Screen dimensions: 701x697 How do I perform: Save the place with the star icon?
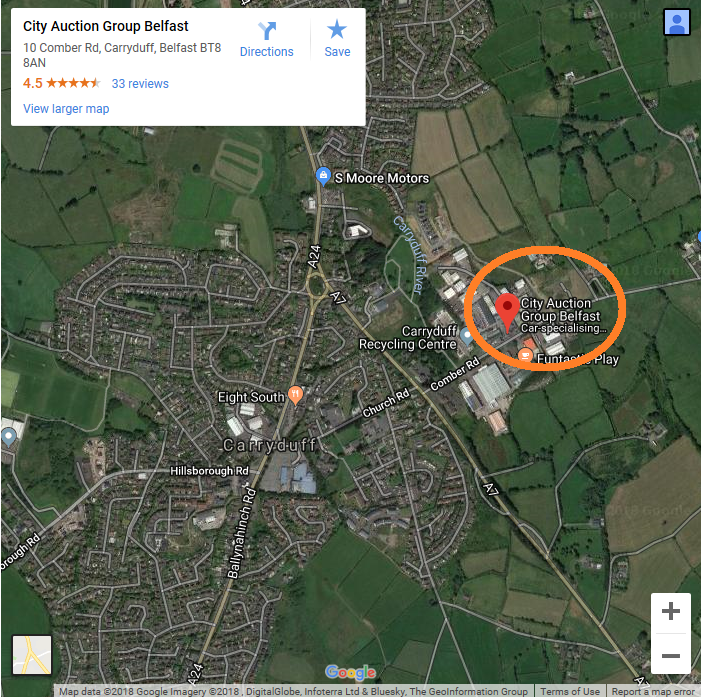coord(337,30)
